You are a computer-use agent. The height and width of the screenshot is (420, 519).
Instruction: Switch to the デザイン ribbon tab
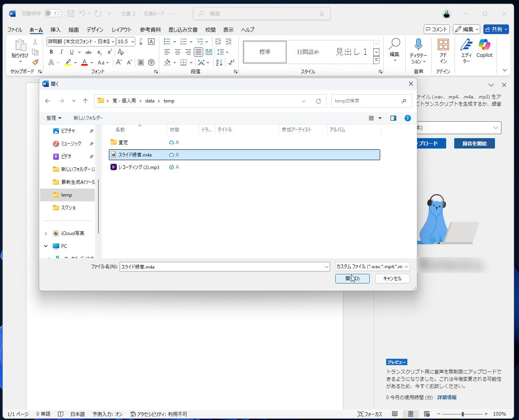point(95,30)
